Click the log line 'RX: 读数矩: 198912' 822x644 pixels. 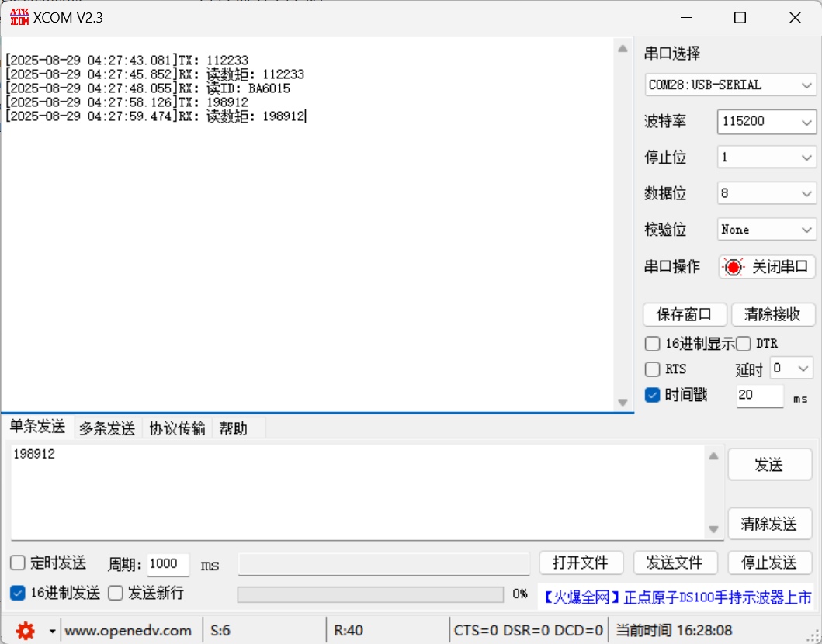click(155, 116)
